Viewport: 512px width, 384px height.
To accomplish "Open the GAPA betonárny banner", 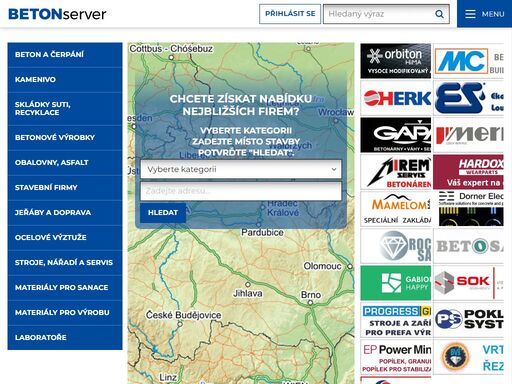I will click(x=396, y=135).
